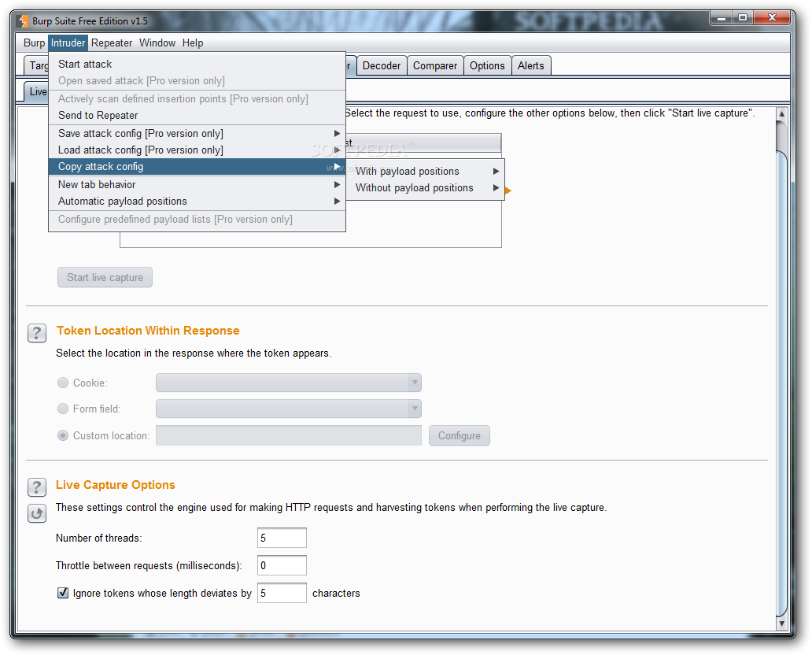The image size is (812, 655).
Task: Click the Intruder menu
Action: pyautogui.click(x=68, y=43)
